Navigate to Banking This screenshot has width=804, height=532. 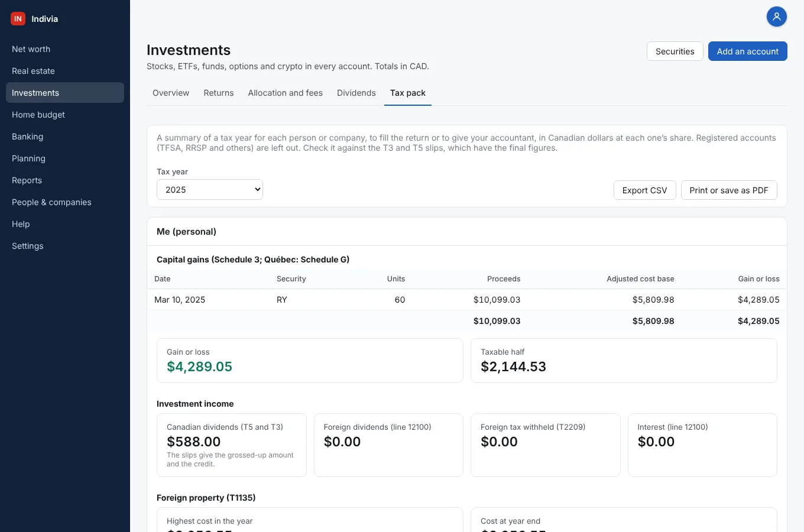coord(65,137)
